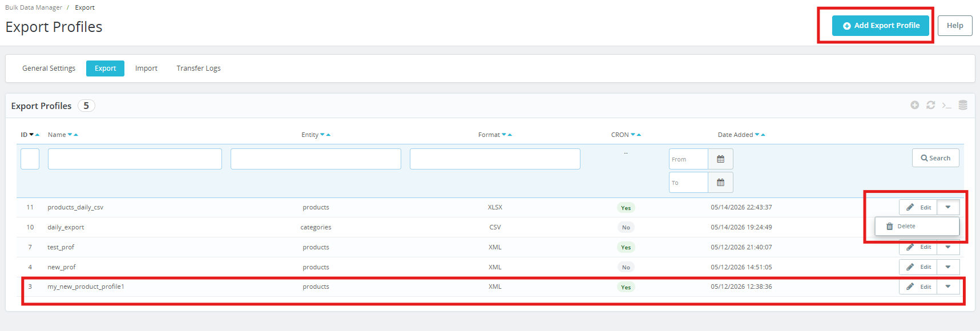980x331 pixels.
Task: Click Add Export Profile button
Action: [x=880, y=26]
